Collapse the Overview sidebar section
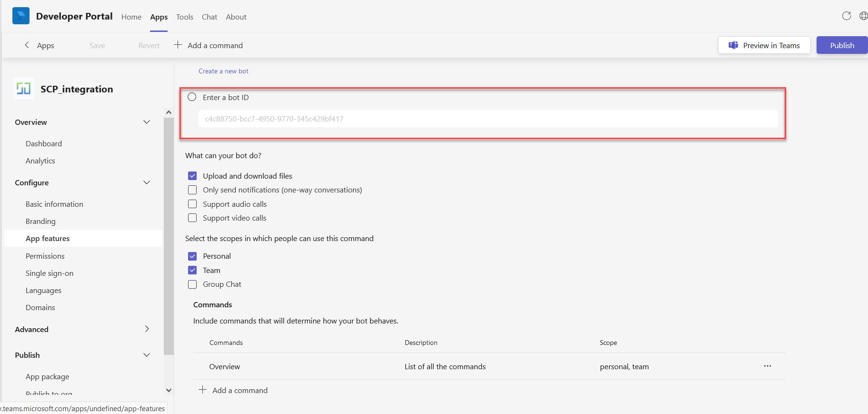Viewport: 868px width, 414px height. tap(147, 122)
